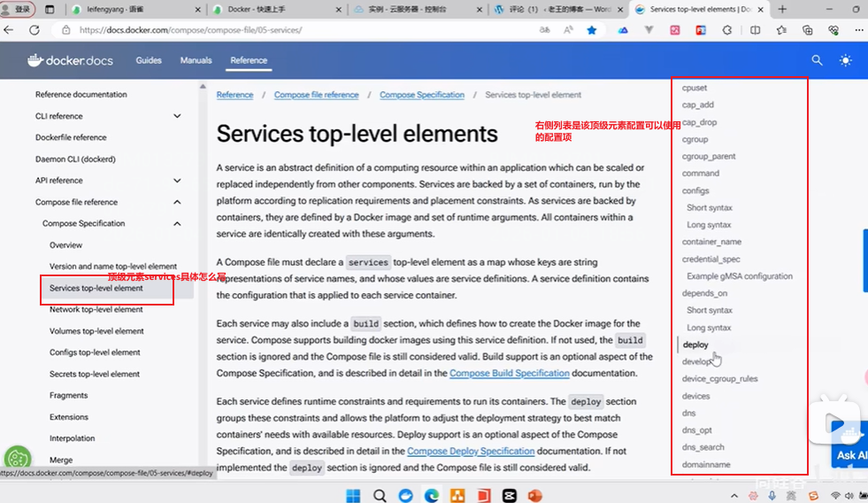This screenshot has height=503, width=868.
Task: Open the taskbar Search icon
Action: 380,495
